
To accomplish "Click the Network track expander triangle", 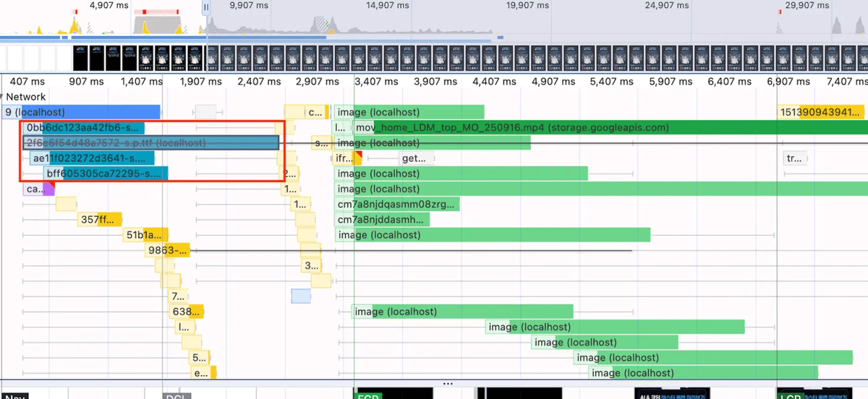I will [x=3, y=97].
